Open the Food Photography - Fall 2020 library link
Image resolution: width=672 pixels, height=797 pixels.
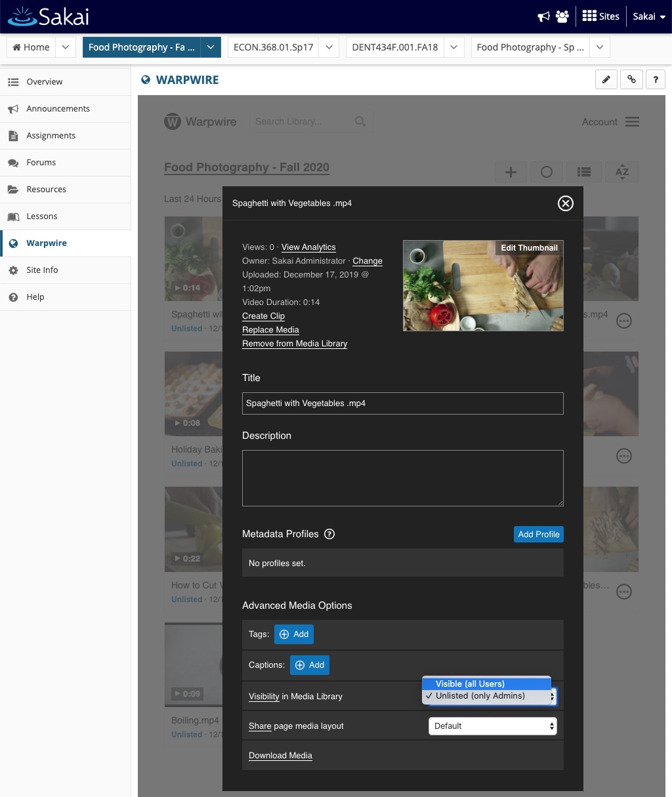[247, 167]
